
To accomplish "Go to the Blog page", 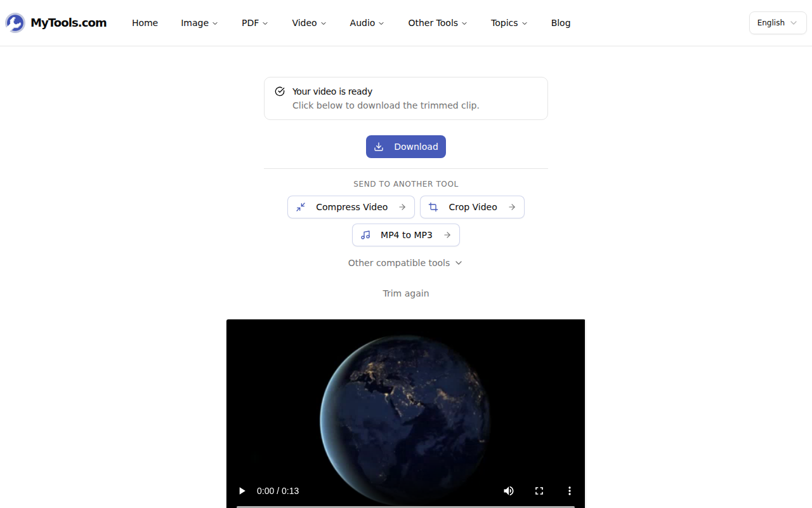I will (561, 23).
